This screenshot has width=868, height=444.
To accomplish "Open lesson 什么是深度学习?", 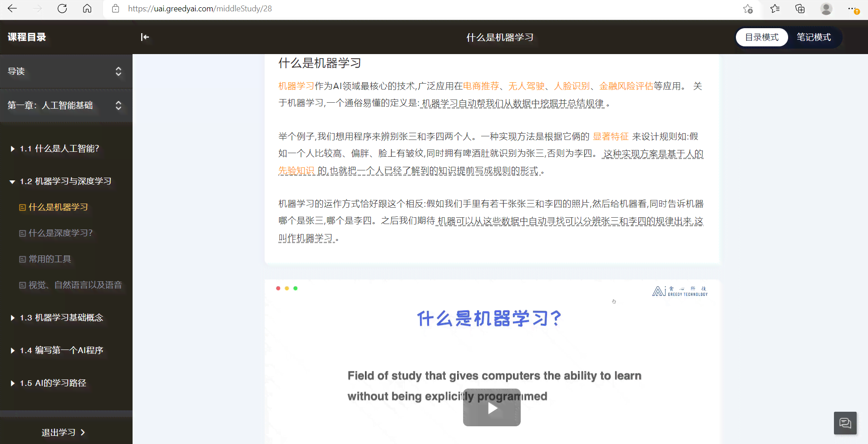I will [60, 233].
